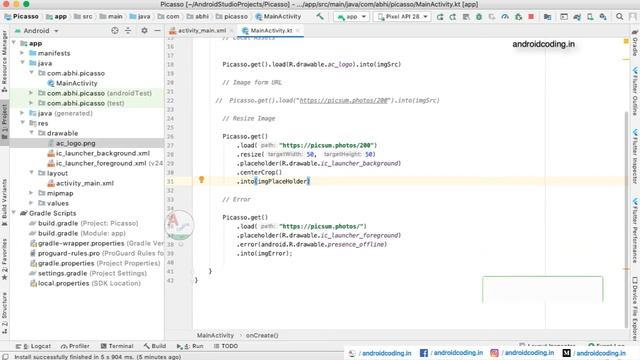Collapse the com.abhi.picasso package
This screenshot has width=640, height=360.
pyautogui.click(x=32, y=73)
